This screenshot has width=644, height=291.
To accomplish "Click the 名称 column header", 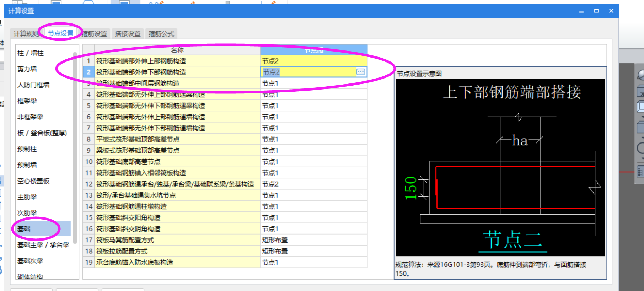I will [x=177, y=50].
